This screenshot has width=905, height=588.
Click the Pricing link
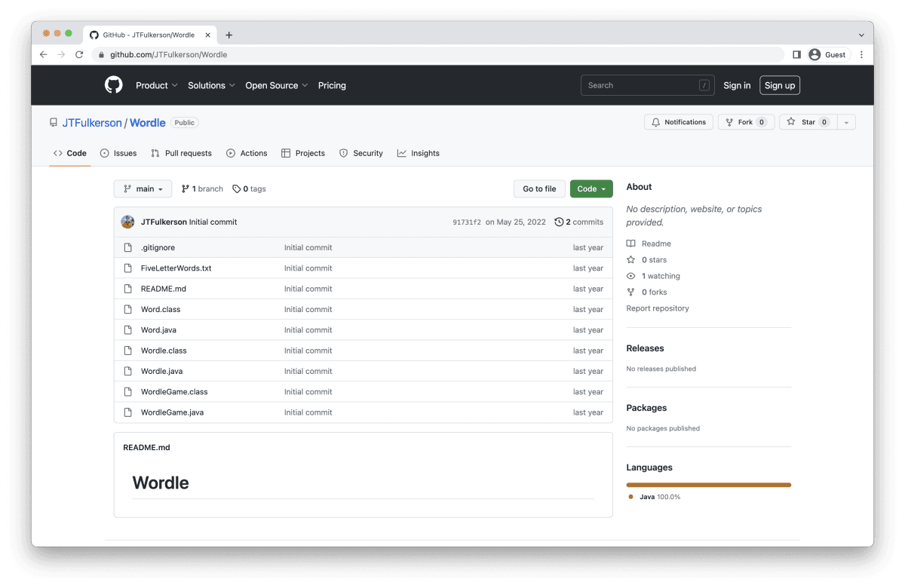pos(332,85)
